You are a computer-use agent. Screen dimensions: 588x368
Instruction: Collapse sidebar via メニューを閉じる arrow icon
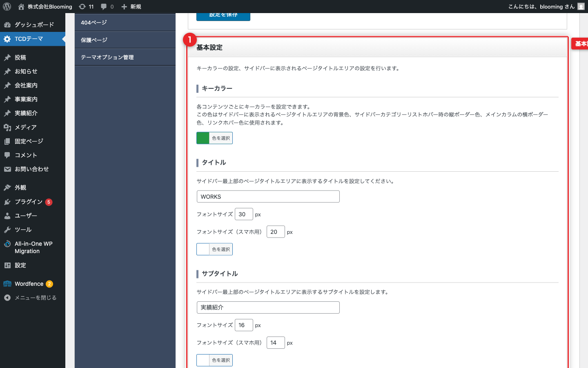tap(7, 298)
